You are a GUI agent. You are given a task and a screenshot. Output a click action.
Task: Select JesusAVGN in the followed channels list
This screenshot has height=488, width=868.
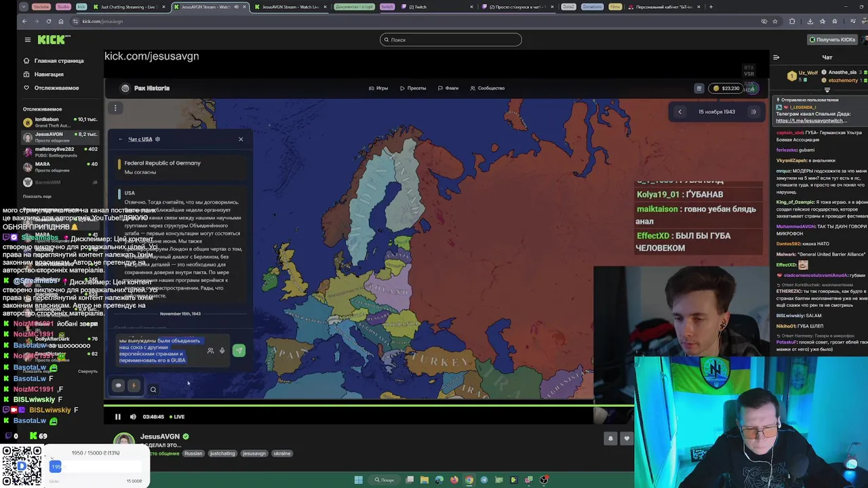click(60, 137)
